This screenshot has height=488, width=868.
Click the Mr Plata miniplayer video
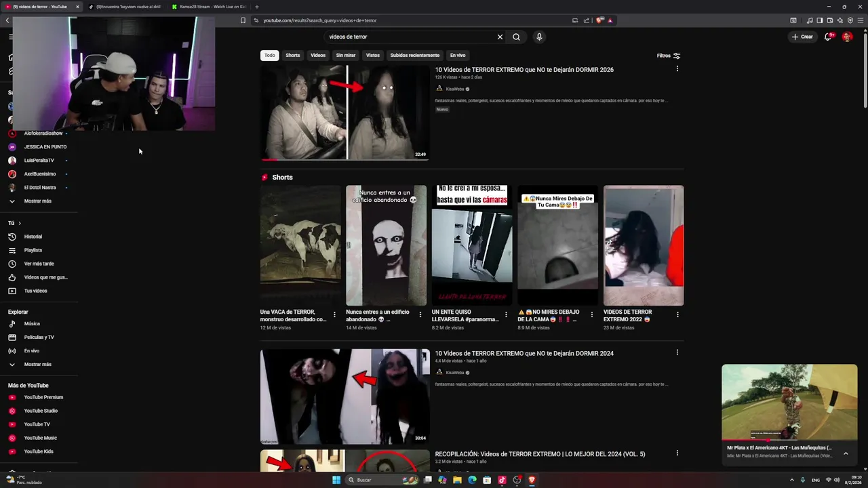click(x=789, y=403)
